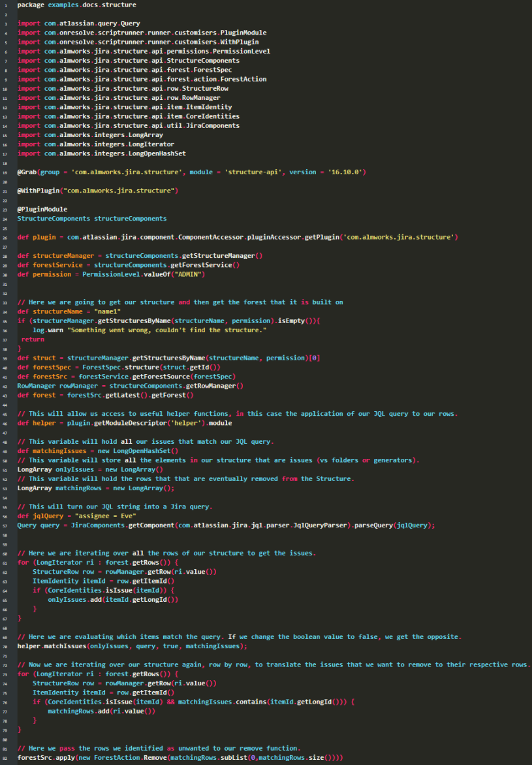Click the comment about evaluating which items match
The image size is (532, 765).
240,636
